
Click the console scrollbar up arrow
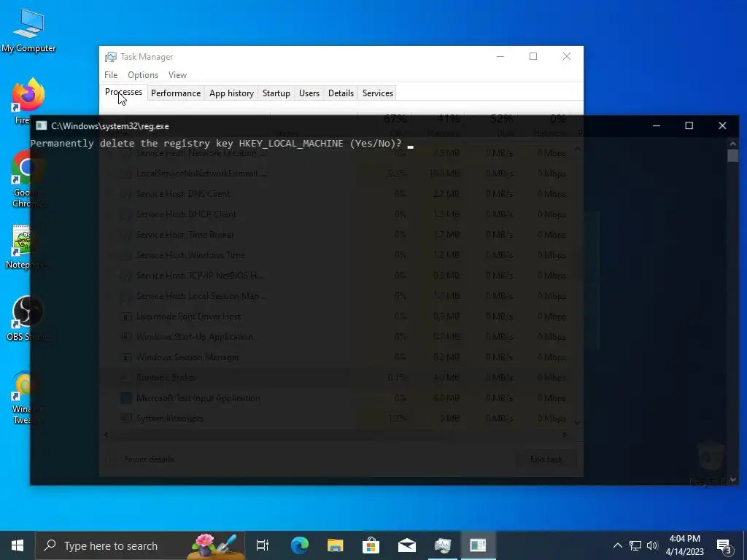pos(732,144)
